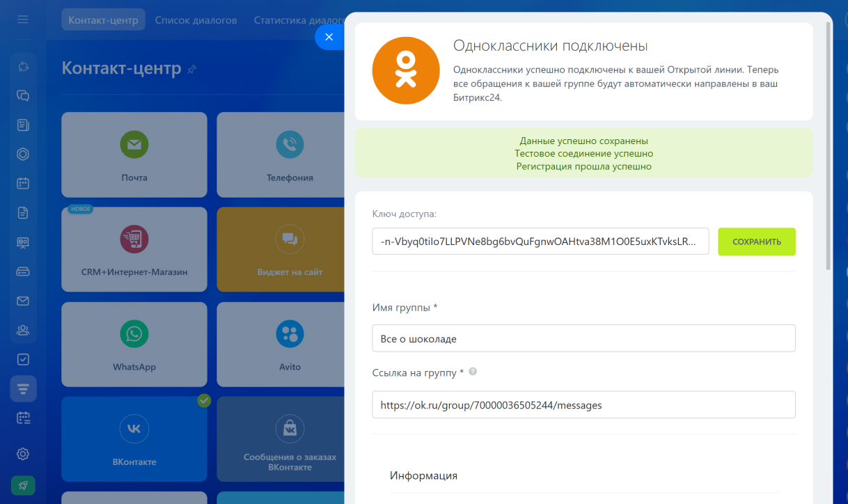848x504 pixels.
Task: Select the highlighted CRM funnel sidebar icon
Action: pyautogui.click(x=23, y=388)
